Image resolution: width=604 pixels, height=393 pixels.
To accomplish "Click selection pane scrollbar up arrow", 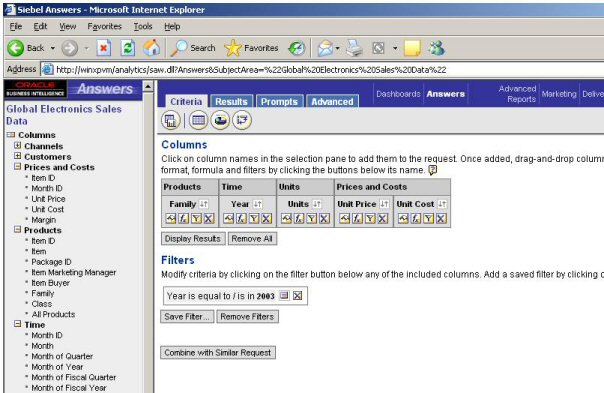I will (148, 86).
